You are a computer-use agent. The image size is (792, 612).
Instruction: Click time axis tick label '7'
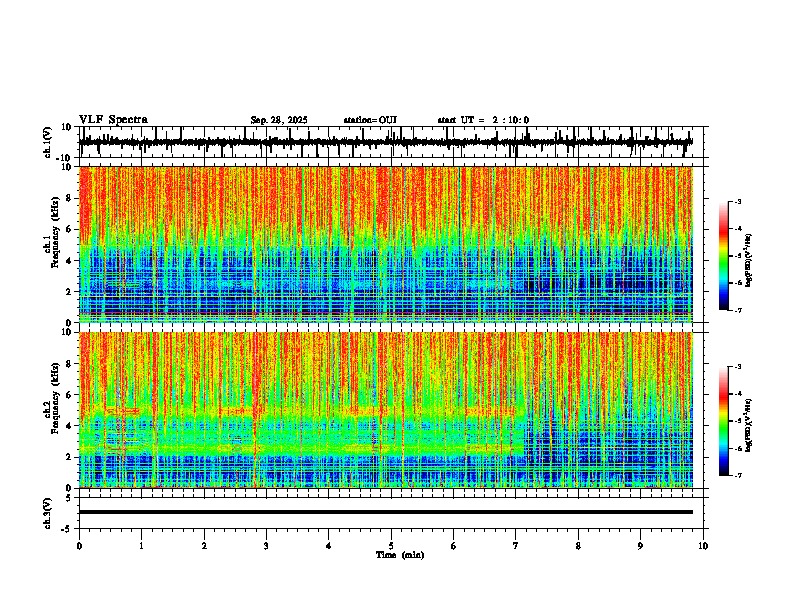coord(516,545)
